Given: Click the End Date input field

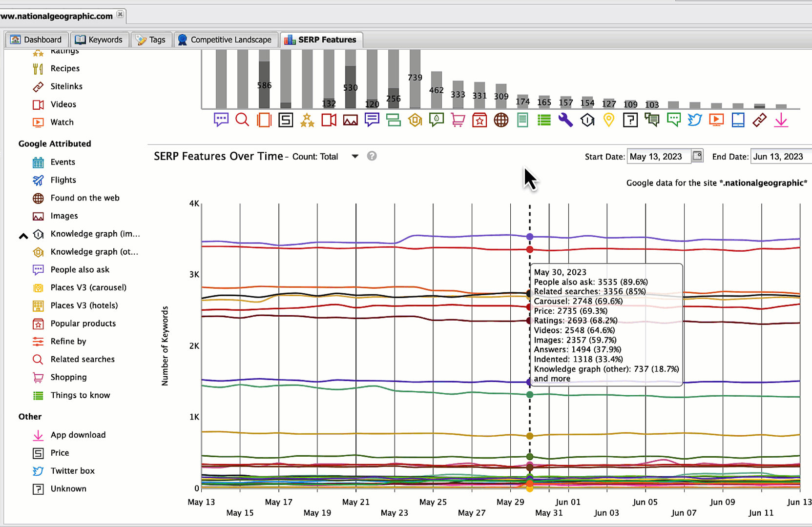Looking at the screenshot, I should [x=779, y=157].
